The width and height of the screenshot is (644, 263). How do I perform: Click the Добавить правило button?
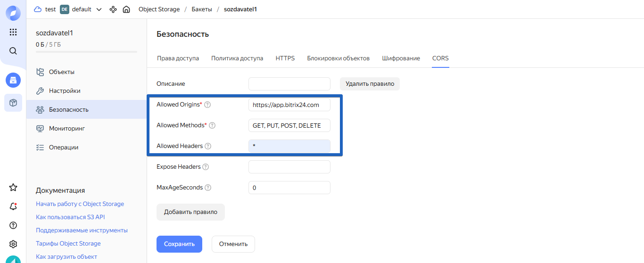[190, 212]
